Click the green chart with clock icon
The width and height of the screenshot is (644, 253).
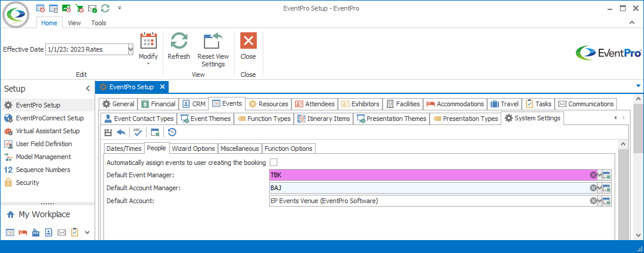[x=66, y=8]
